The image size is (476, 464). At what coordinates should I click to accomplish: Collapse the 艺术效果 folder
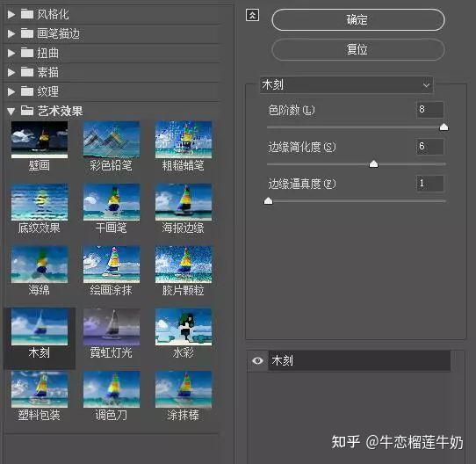pyautogui.click(x=11, y=112)
